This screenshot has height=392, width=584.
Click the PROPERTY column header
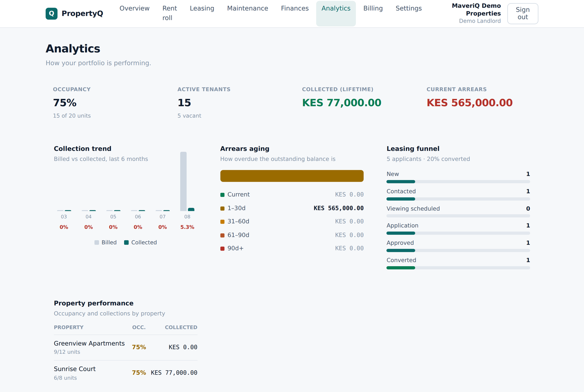[x=69, y=327]
